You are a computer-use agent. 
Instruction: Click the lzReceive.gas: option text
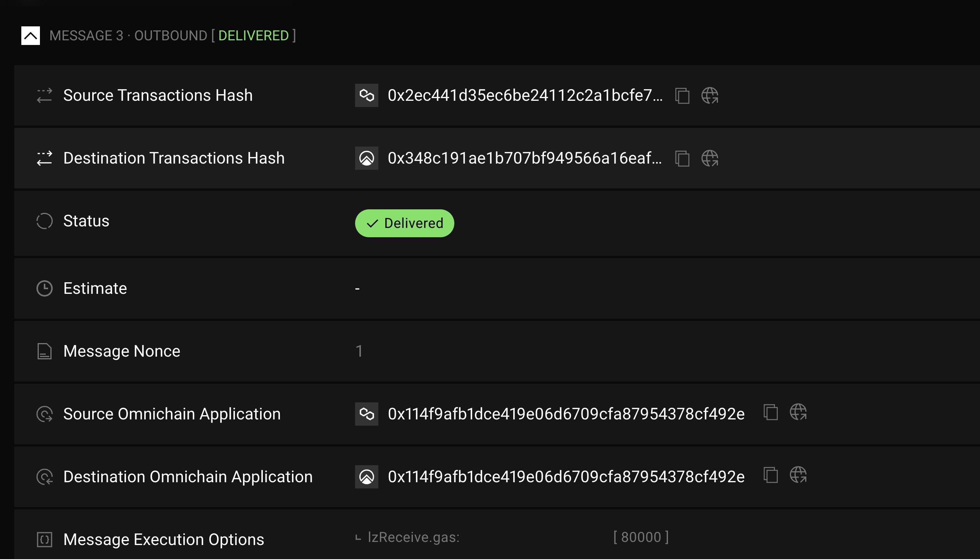click(x=414, y=537)
